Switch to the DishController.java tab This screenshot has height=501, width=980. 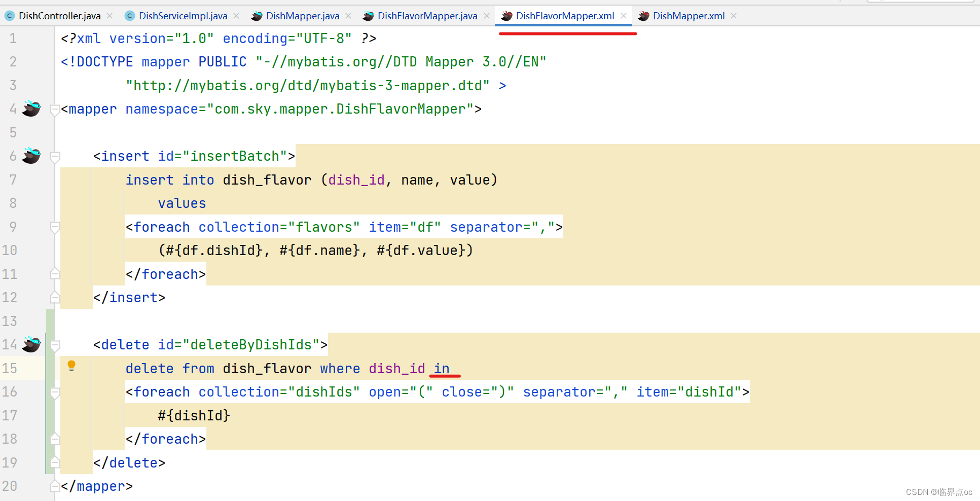(59, 16)
